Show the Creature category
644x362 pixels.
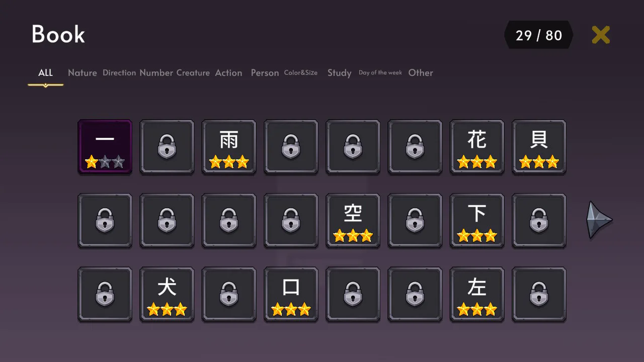(193, 73)
